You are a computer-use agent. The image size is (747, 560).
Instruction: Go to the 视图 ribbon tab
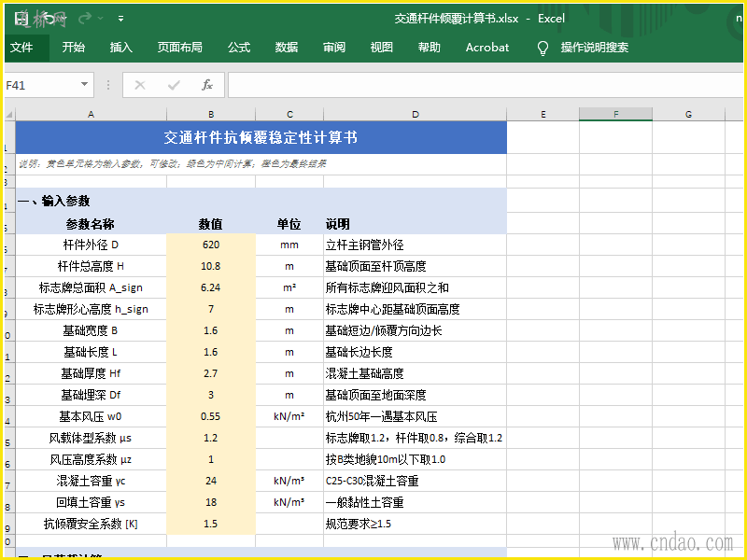pos(382,48)
